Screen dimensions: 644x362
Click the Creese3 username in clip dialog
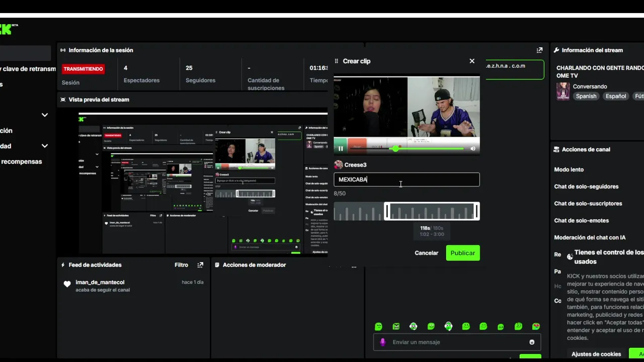coord(355,165)
